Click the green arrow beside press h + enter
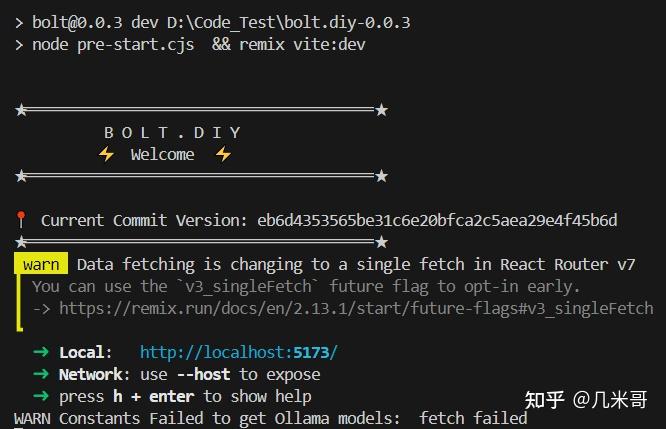Image resolution: width=666 pixels, height=429 pixels. coord(41,396)
